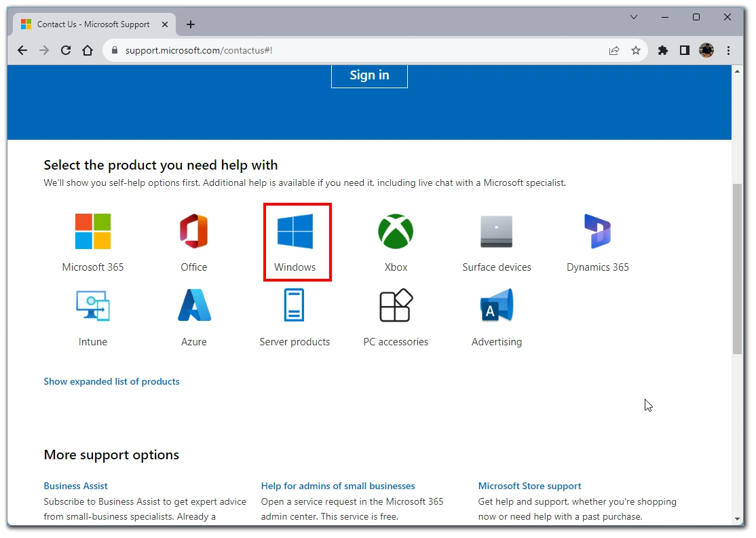
Task: Click the Server products label
Action: [295, 342]
